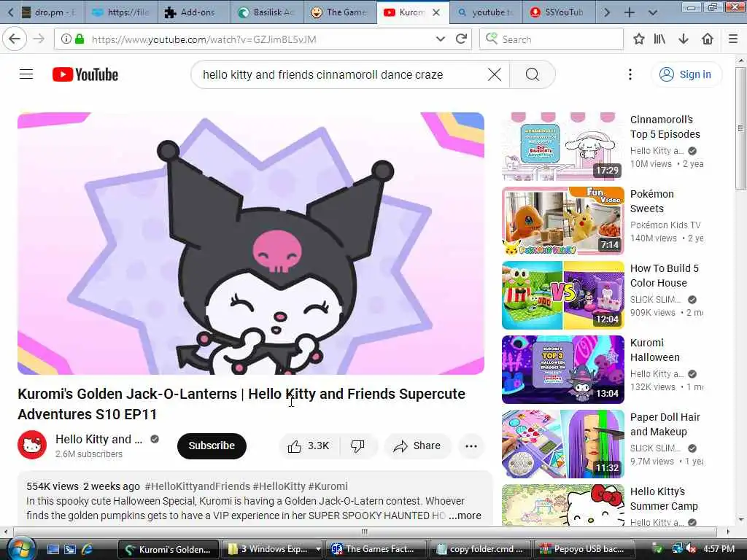The height and width of the screenshot is (560, 747).
Task: Click the muted volume tray icon
Action: pos(690,549)
